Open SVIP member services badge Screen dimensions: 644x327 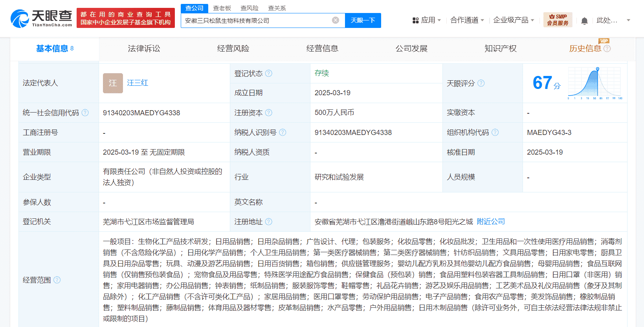click(x=558, y=20)
